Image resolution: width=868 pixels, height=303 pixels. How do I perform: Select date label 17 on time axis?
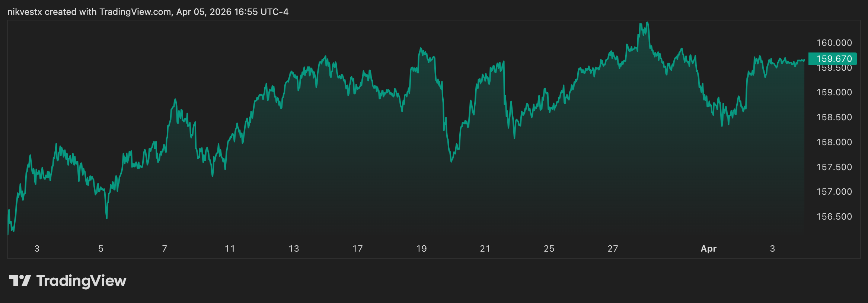[x=358, y=249]
